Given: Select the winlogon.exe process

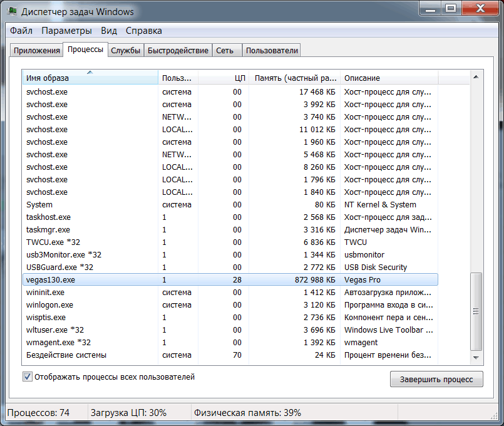Looking at the screenshot, I should 230,305.
